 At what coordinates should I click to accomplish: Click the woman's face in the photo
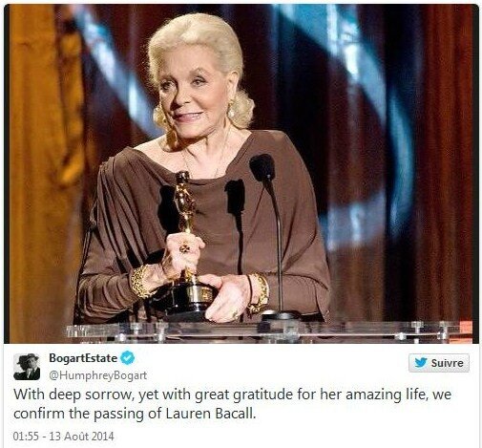[191, 96]
